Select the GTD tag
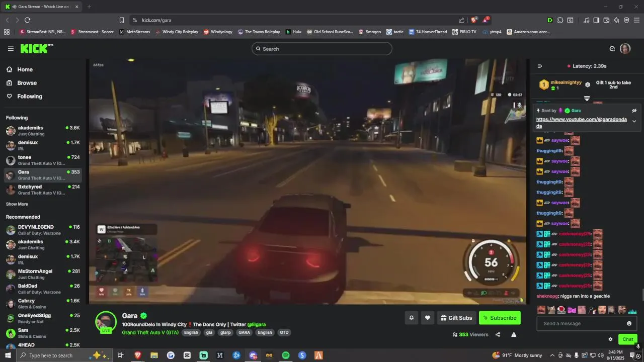 [x=284, y=332]
